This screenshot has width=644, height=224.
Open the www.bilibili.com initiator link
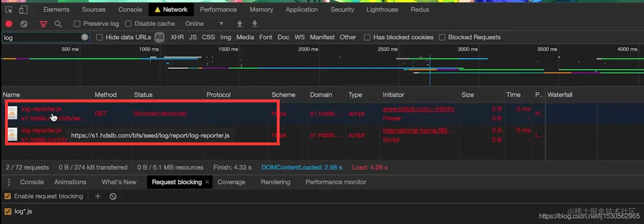(418, 109)
